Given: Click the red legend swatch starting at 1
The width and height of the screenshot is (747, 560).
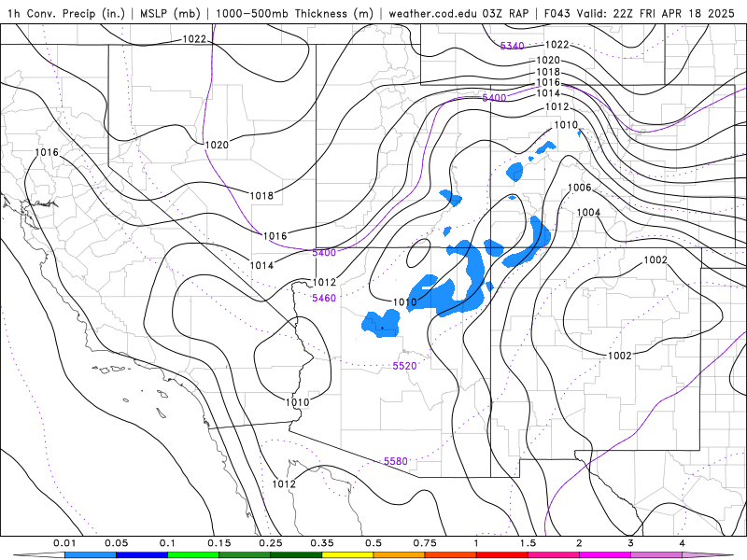Looking at the screenshot, I should click(502, 555).
